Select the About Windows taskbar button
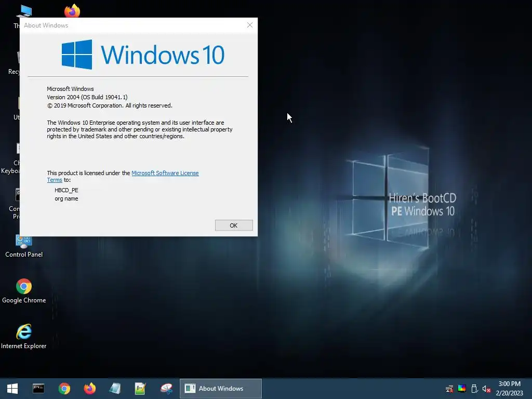Image resolution: width=532 pixels, height=399 pixels. (220, 389)
